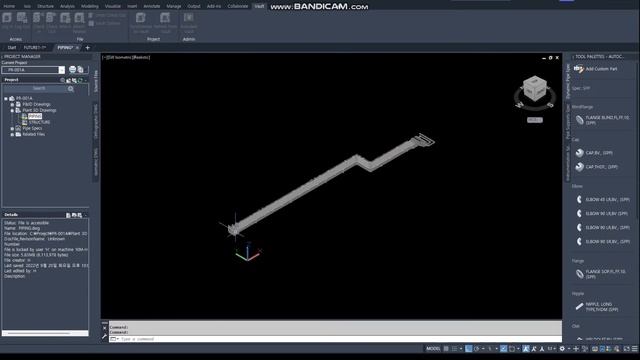Open the status bar customization menu icon

tap(635, 349)
